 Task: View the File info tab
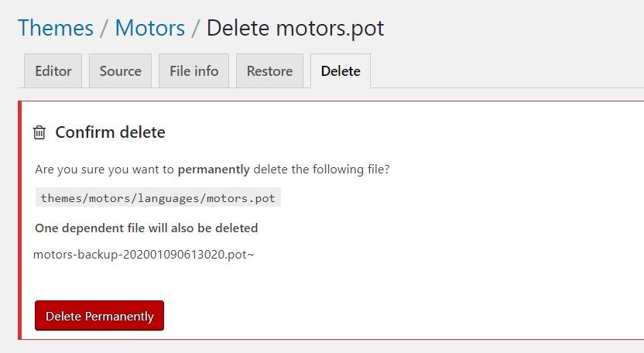[194, 71]
